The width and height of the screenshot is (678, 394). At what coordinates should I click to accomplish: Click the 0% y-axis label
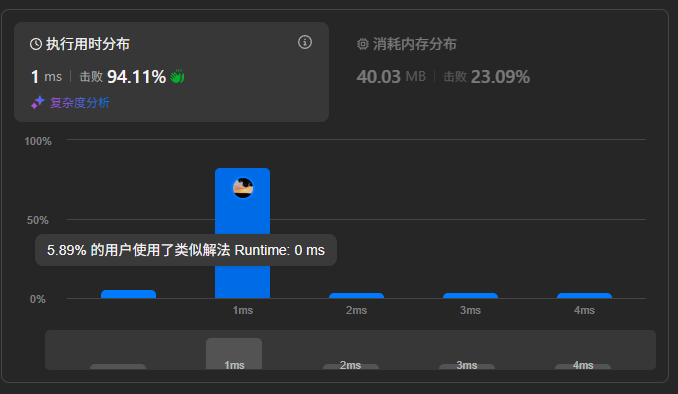pos(38,299)
